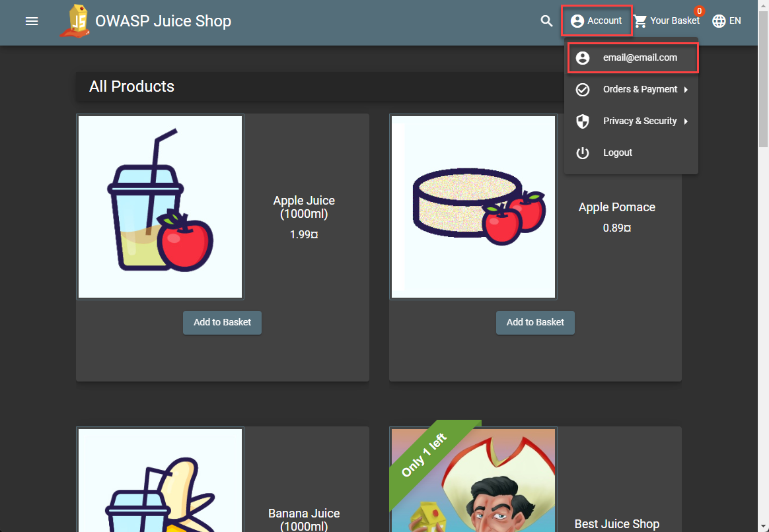769x532 pixels.
Task: Click the Logout power icon
Action: click(582, 153)
